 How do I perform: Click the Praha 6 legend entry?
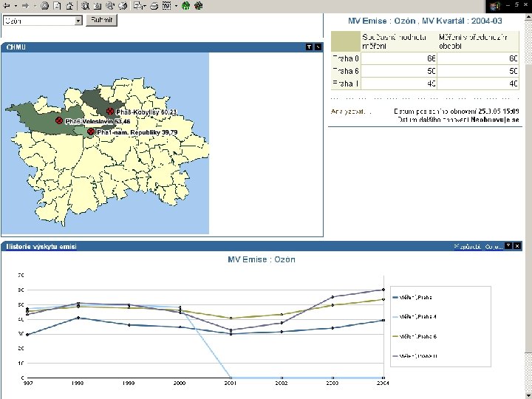(415, 337)
